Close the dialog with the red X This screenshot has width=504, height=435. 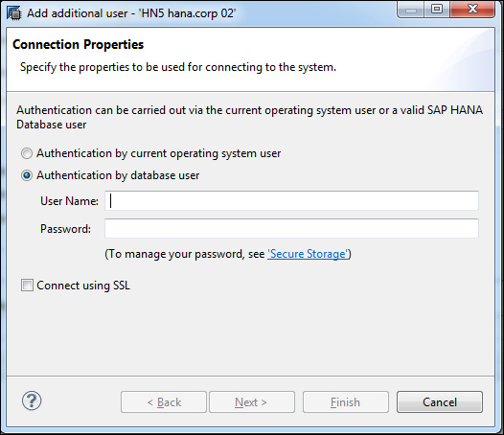click(472, 9)
